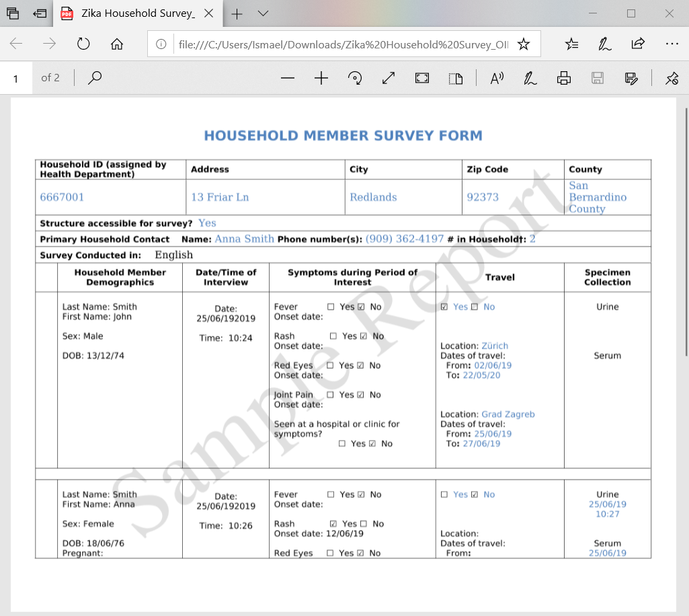Screen dimensions: 689x616
Task: Pin the PDF toolbar
Action: (x=672, y=79)
